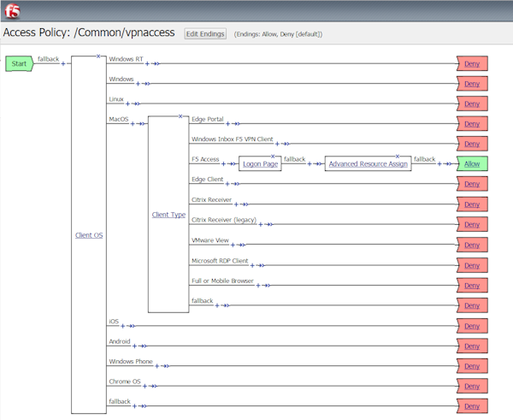Click swap arrow on Linux branch
The height and width of the screenshot is (420, 513).
pos(137,104)
